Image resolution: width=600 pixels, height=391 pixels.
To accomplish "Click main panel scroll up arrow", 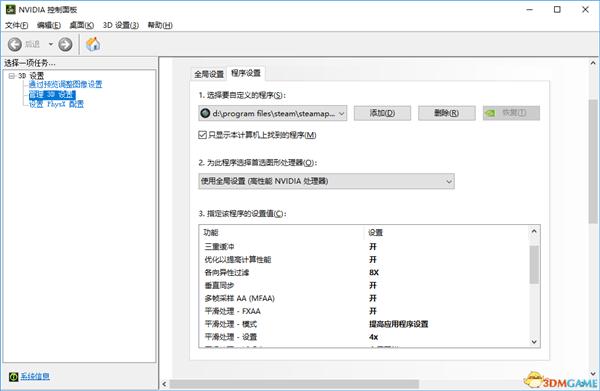I will (593, 63).
